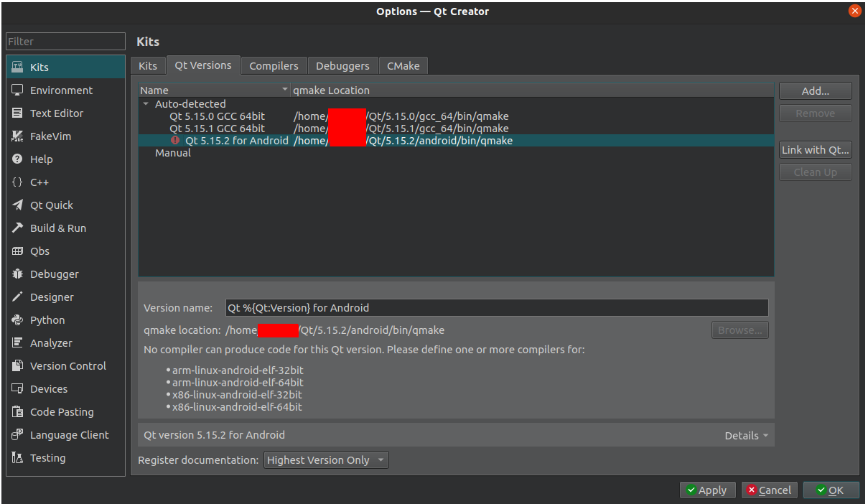Open Environment settings via its monitor icon
868x504 pixels.
(18, 90)
